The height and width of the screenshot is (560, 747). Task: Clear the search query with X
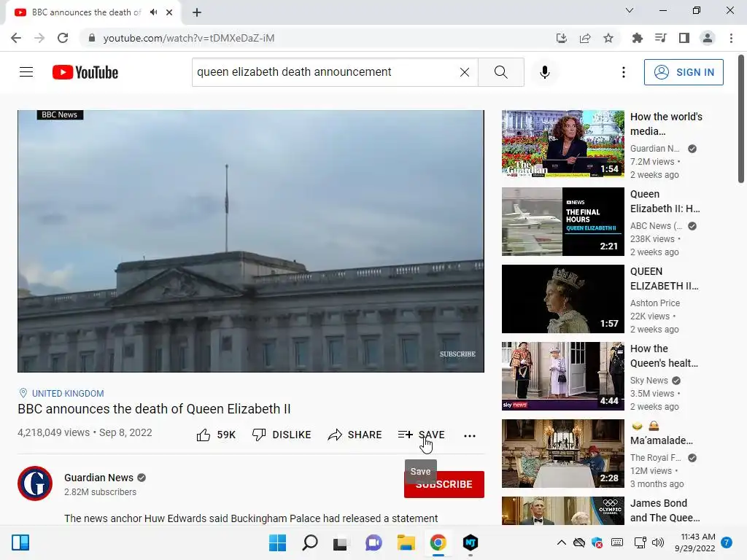[465, 72]
